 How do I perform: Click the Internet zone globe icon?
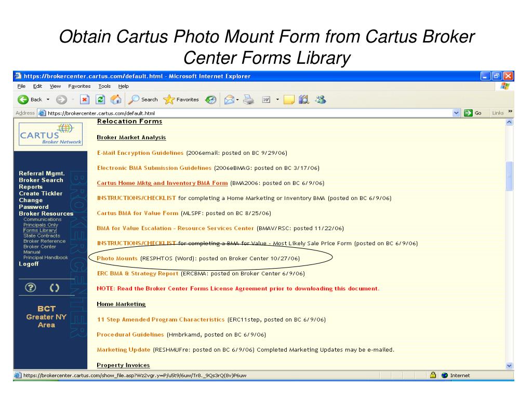pyautogui.click(x=445, y=375)
